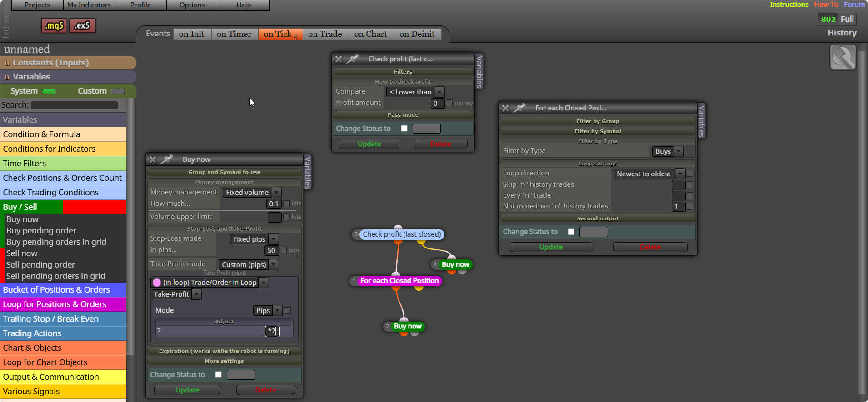Open the Projects menu
Screen dimensions: 868x402
pos(37,5)
